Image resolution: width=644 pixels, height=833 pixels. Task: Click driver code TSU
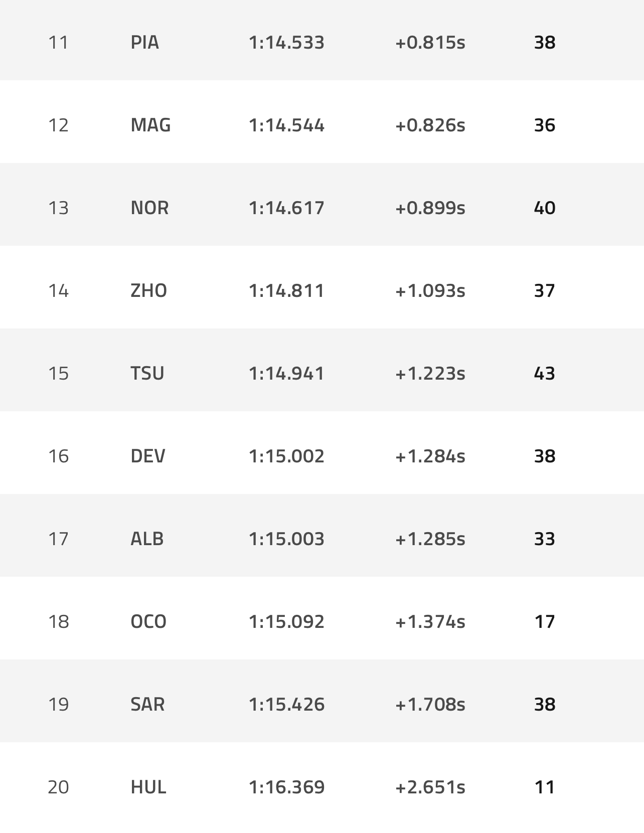[x=147, y=373]
